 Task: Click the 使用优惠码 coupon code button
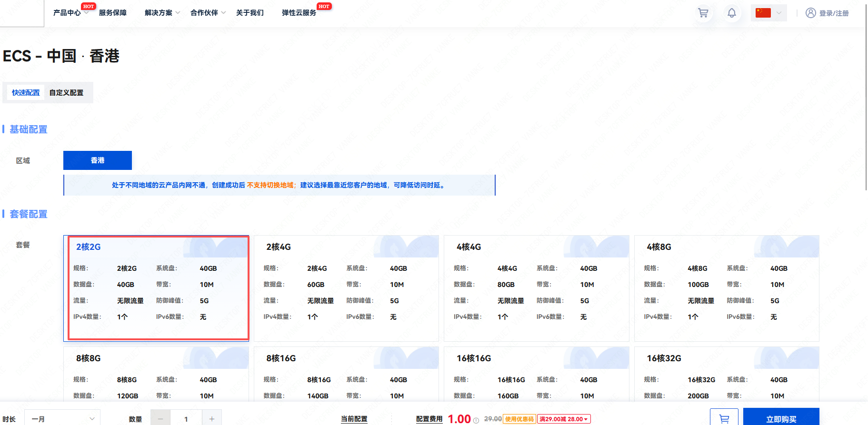pyautogui.click(x=519, y=419)
